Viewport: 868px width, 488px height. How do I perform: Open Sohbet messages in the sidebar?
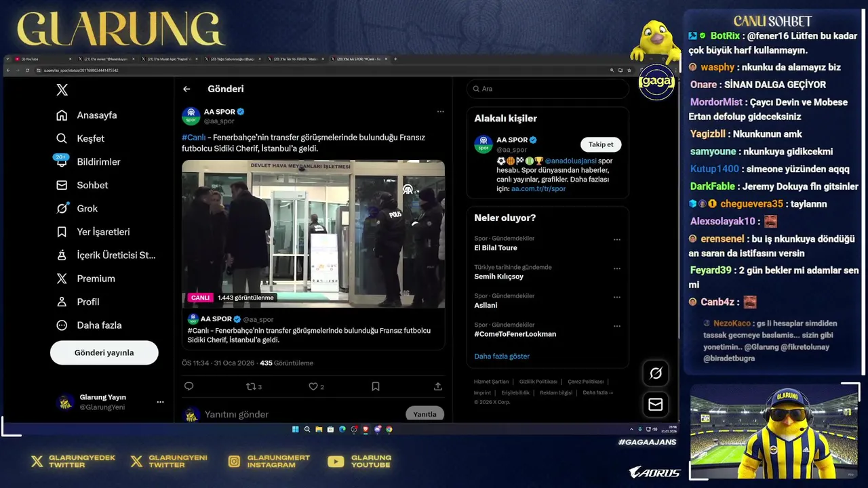[82, 185]
